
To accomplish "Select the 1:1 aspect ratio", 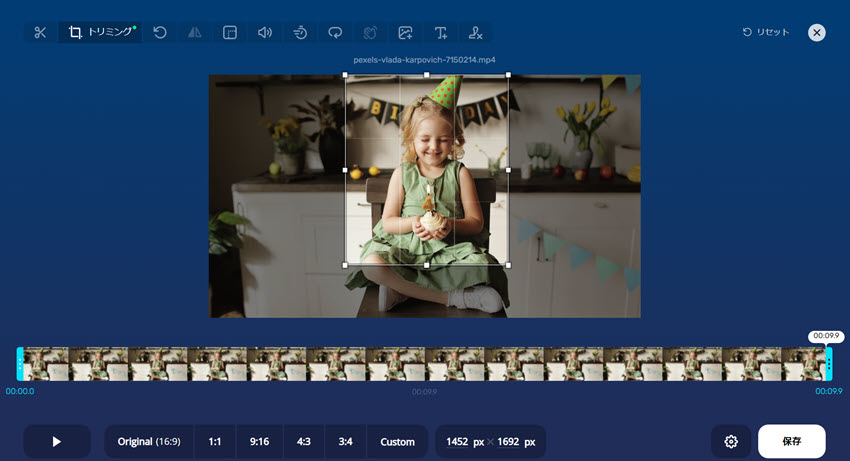I will pos(215,442).
